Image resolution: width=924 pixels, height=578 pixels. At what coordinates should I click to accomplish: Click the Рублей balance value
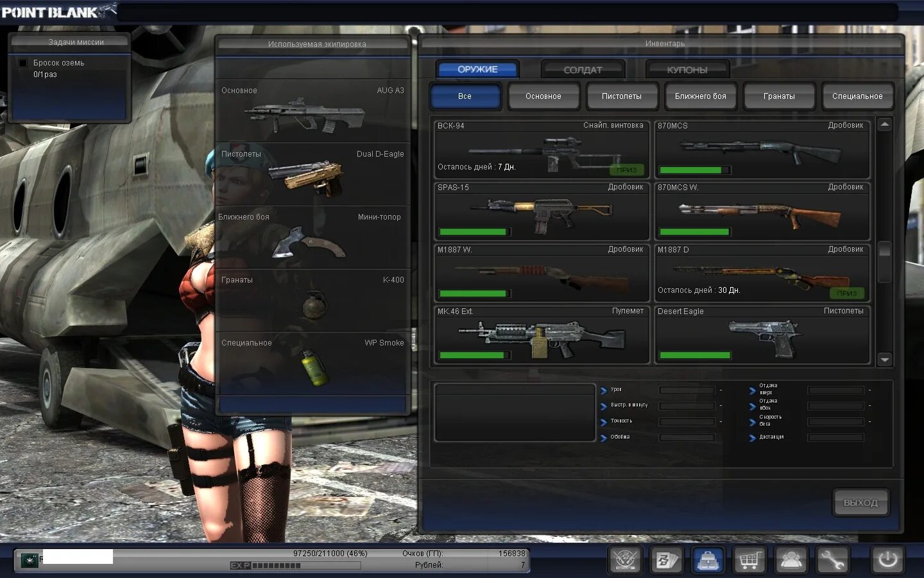523,565
